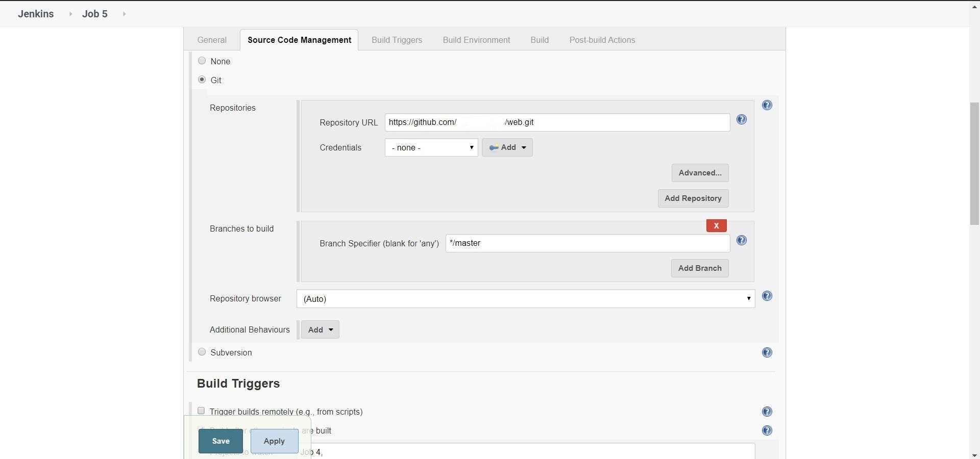Click the Repository URL input field
Image resolution: width=980 pixels, height=459 pixels.
click(x=557, y=122)
